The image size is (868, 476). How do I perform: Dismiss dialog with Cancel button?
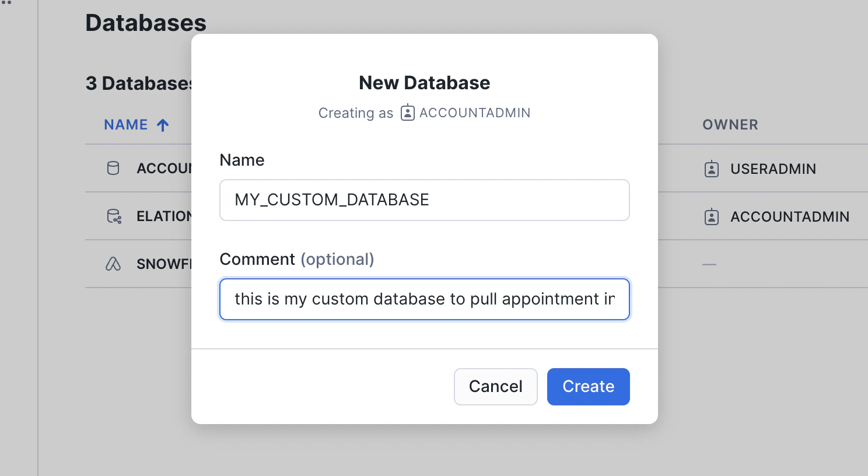[x=495, y=386]
